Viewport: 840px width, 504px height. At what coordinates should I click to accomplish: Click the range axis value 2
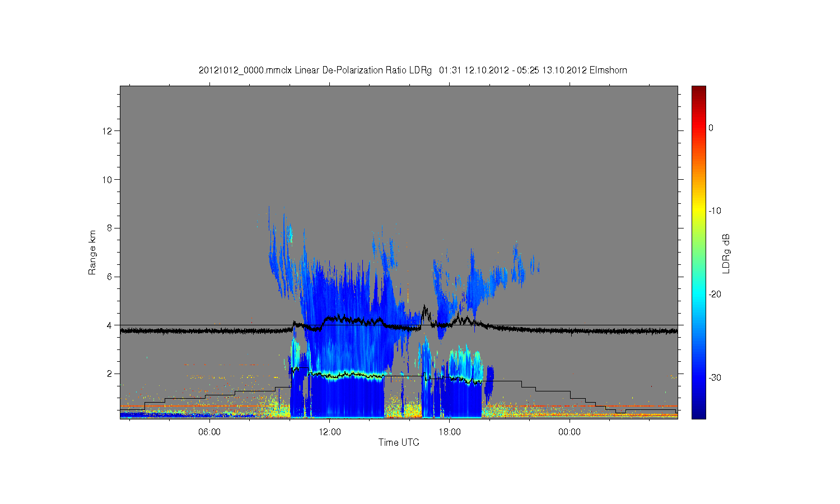pos(110,374)
